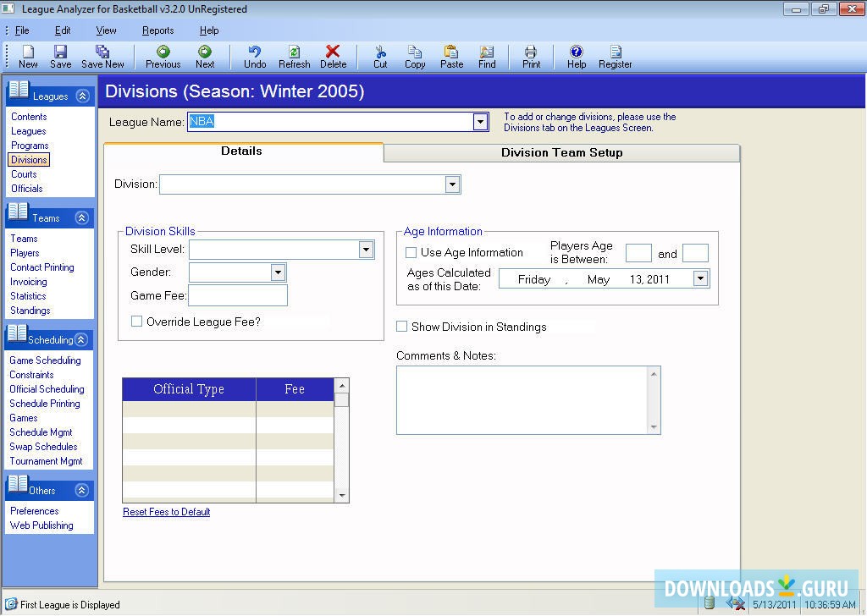Collapse the Scheduling sidebar section
Image resolution: width=867 pixels, height=616 pixels.
(x=81, y=339)
